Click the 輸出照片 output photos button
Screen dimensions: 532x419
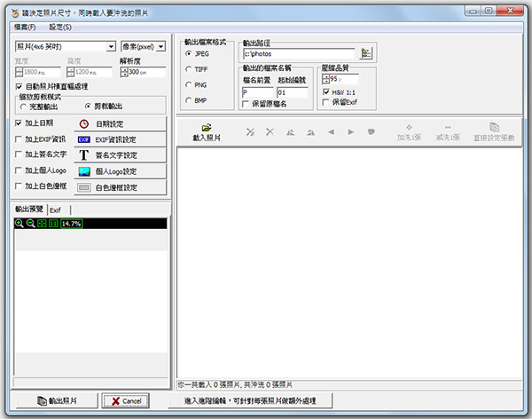click(x=57, y=401)
